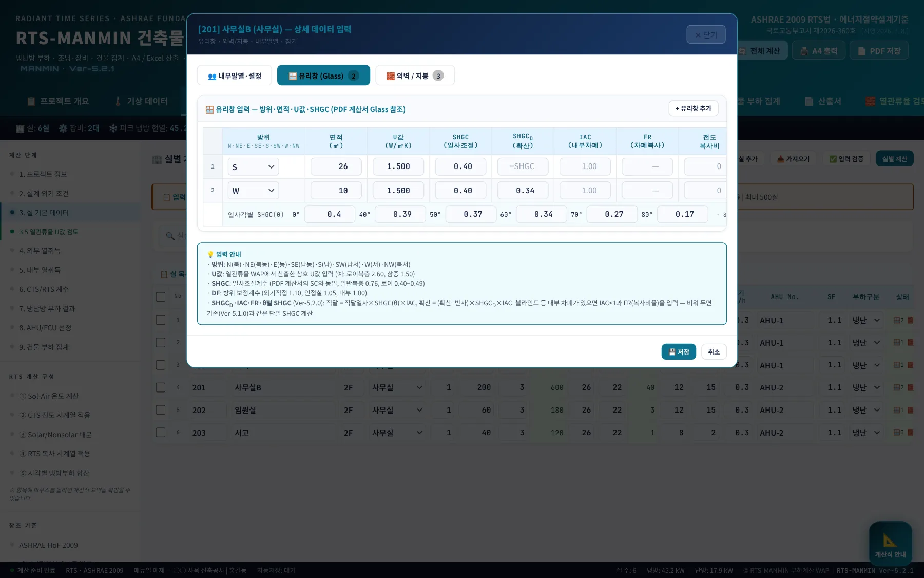Click the 입력 검증 button
This screenshot has width=924, height=578.
coord(847,159)
